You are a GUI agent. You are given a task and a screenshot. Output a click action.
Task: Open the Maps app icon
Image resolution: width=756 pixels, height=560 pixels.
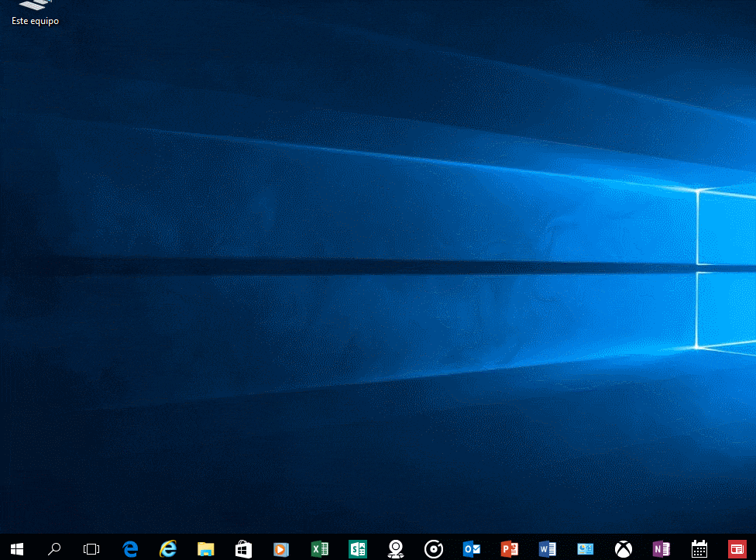point(396,549)
